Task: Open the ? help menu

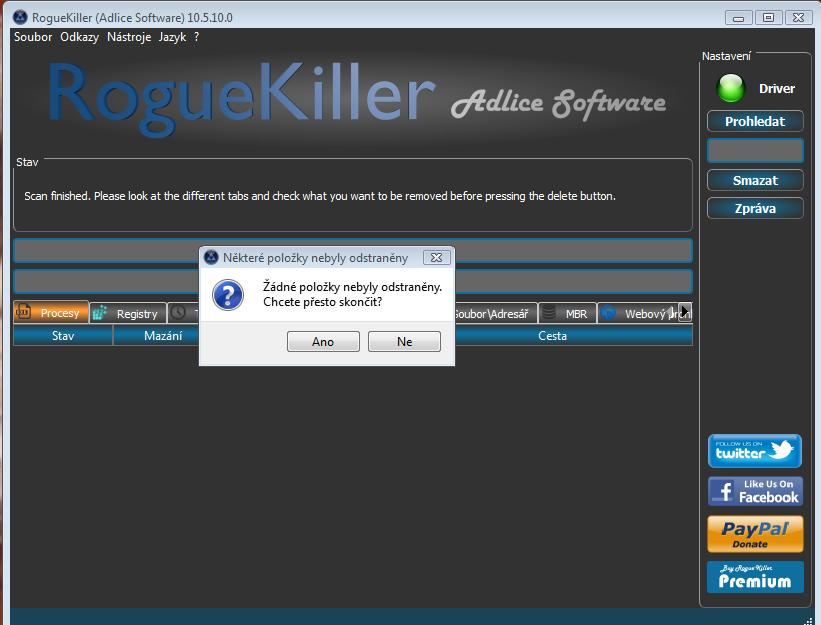Action: point(196,37)
